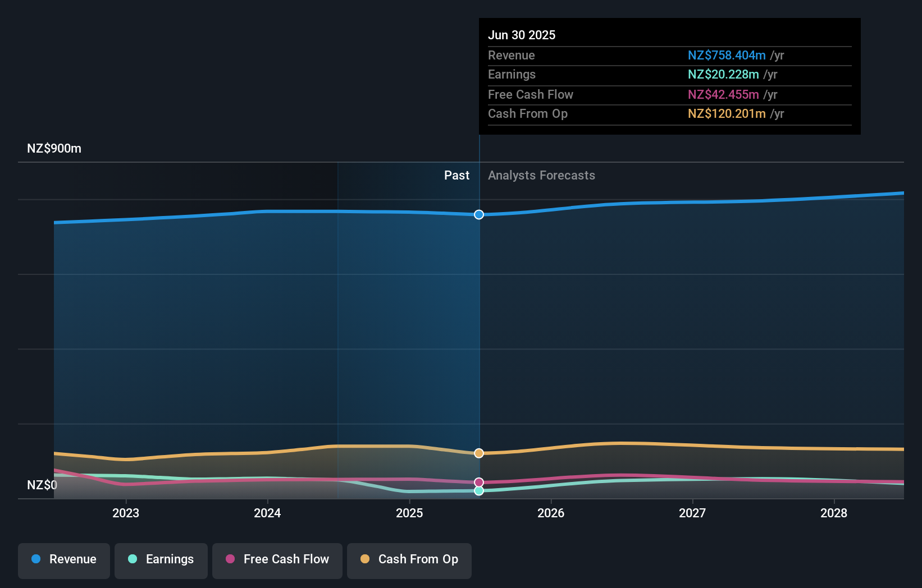Select the Free Cash Flow marker on the divider line

tap(478, 481)
